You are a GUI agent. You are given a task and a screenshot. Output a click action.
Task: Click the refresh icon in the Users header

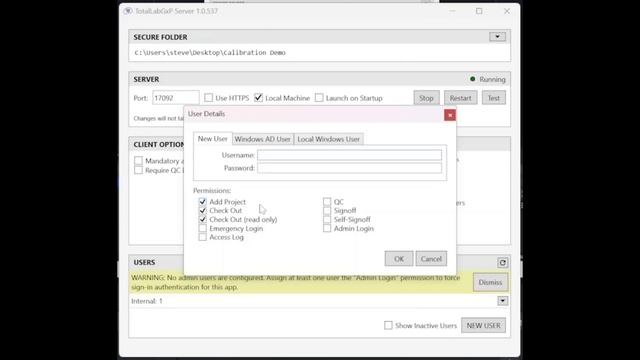502,262
